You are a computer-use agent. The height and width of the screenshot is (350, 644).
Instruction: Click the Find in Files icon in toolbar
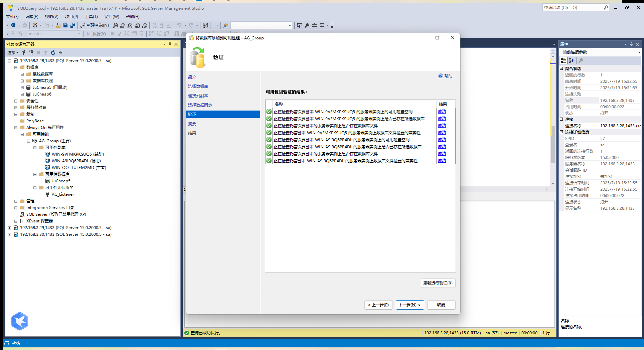[x=226, y=25]
